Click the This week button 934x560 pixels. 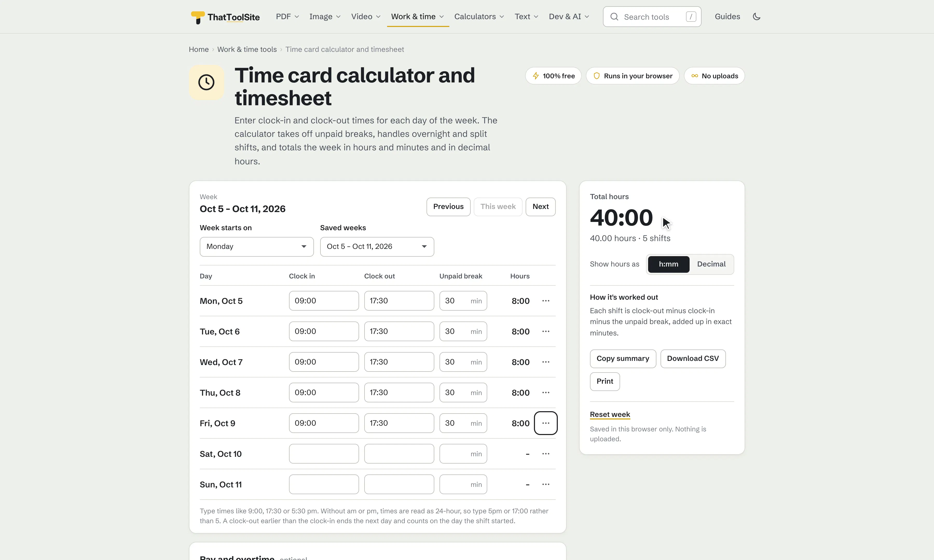coord(498,207)
